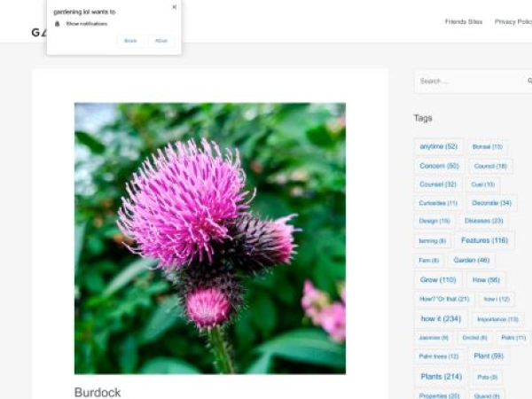Select the Palm trees (12) tag
Viewport: 532px width, 399px height.
(438, 356)
